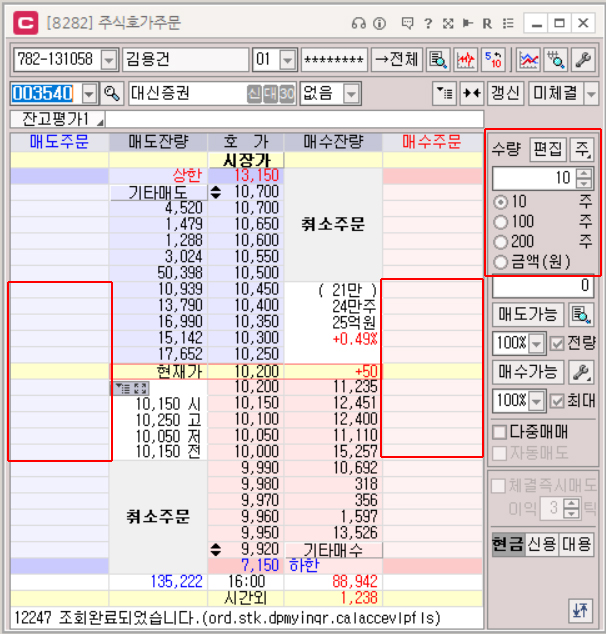
Task: Click the swap arrows icon at bottom right
Action: 581,611
